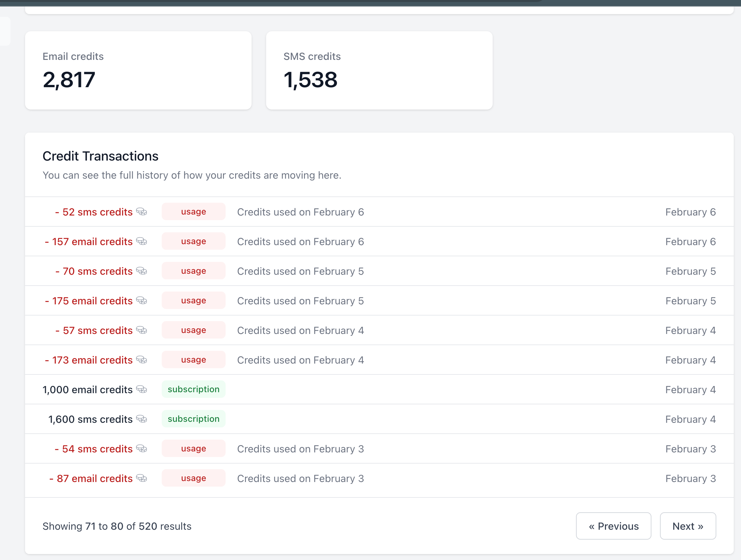Click subscription badge for 1,600 sms credits
This screenshot has height=560, width=741.
[194, 419]
